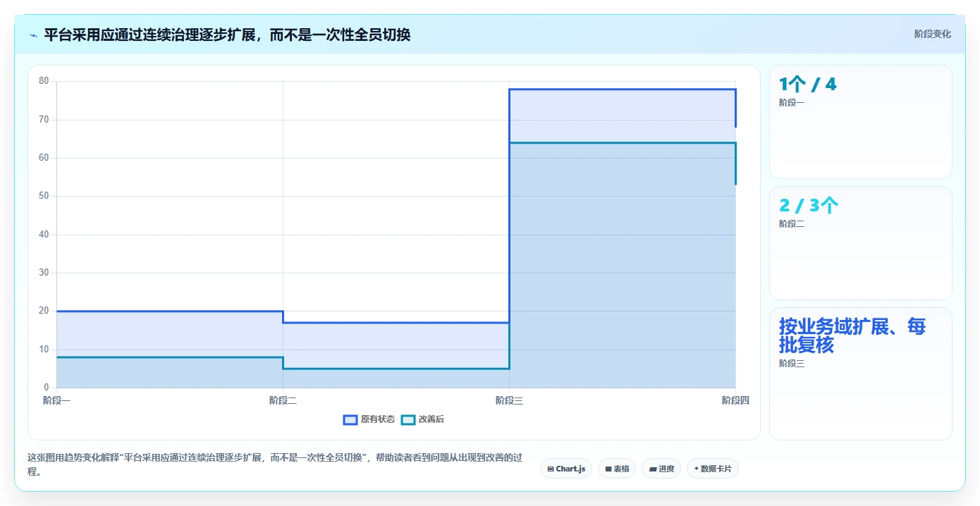Click the chart title 平台采用应通过连续治理逐步扩展

(227, 35)
